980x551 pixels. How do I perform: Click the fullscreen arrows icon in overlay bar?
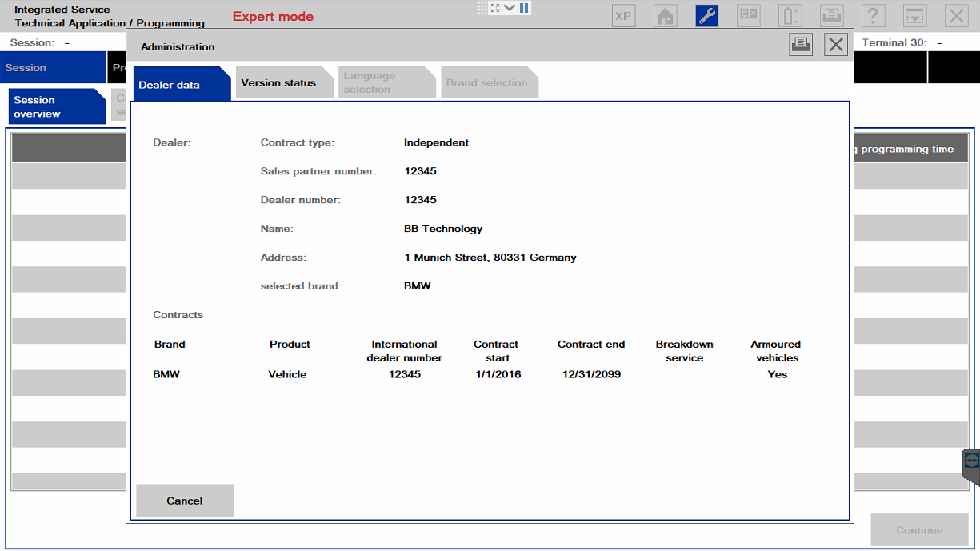click(495, 8)
